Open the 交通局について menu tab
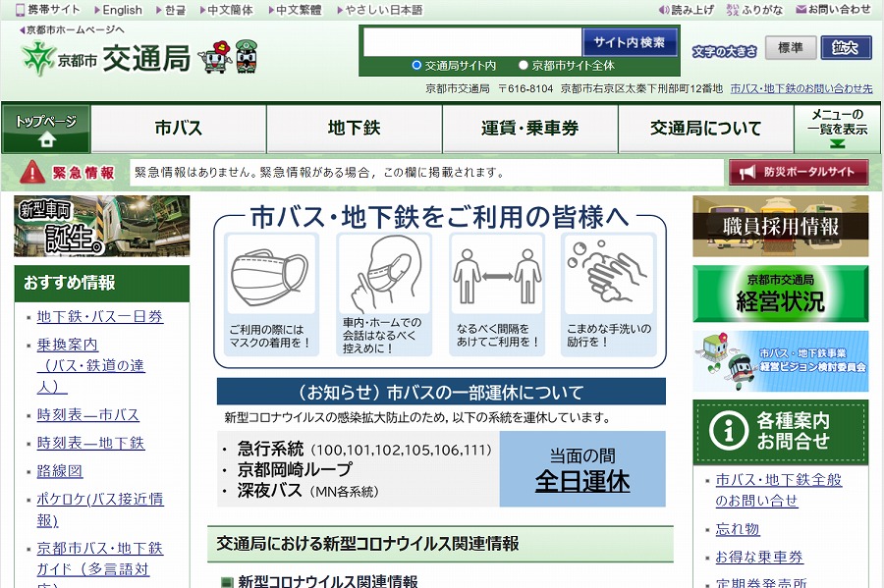884x588 pixels. click(x=706, y=129)
